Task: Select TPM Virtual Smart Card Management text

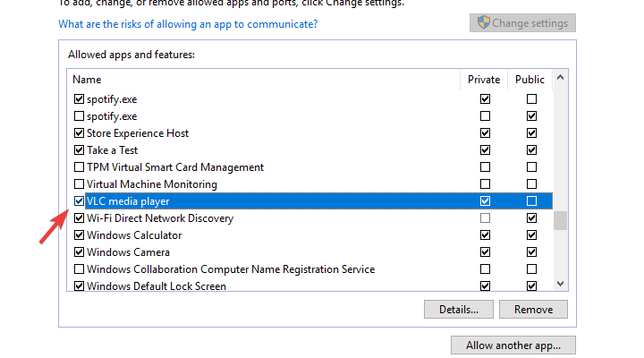Action: click(x=175, y=167)
